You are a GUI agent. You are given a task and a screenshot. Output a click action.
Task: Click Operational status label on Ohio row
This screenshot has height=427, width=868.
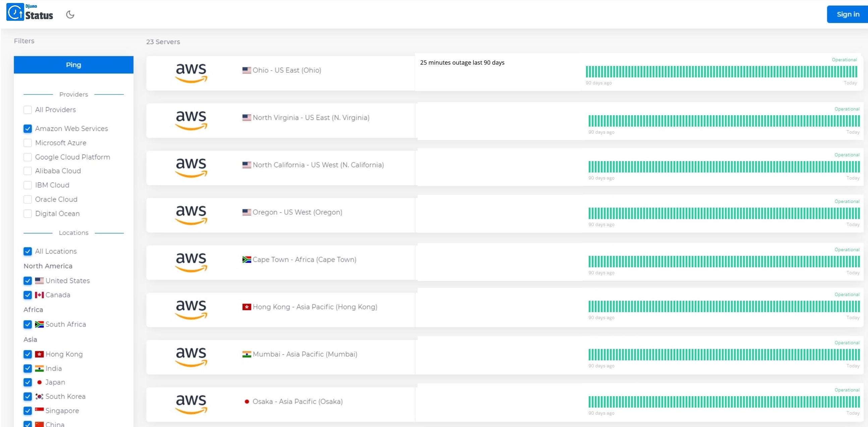[x=844, y=60]
